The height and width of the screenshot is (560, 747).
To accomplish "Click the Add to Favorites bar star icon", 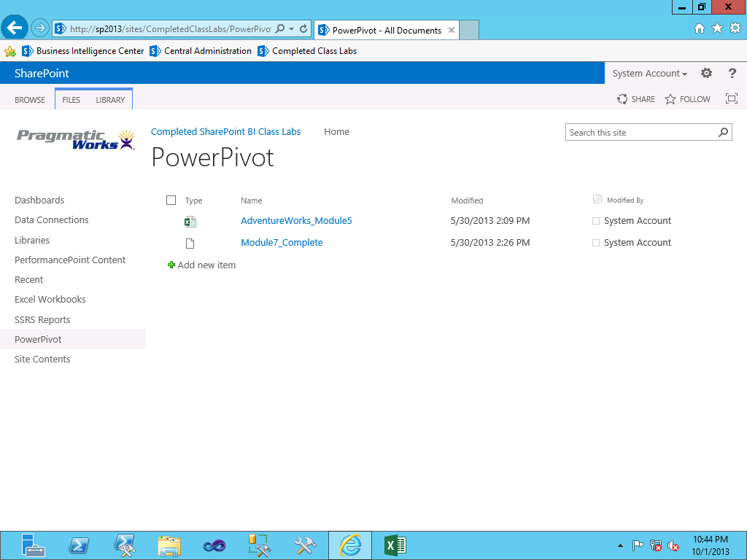I will point(10,51).
